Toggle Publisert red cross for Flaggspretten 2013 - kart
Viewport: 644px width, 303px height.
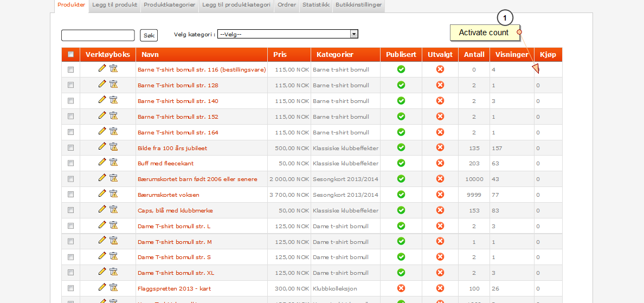click(x=401, y=288)
